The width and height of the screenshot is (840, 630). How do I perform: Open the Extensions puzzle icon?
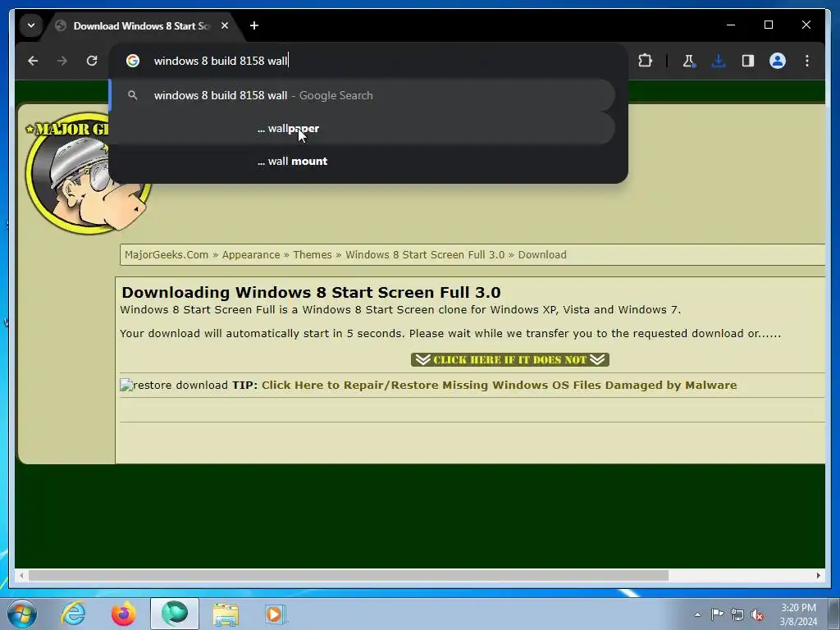click(645, 61)
